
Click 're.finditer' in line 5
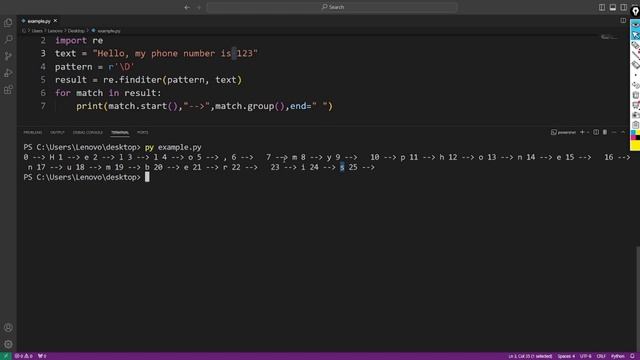(132, 80)
